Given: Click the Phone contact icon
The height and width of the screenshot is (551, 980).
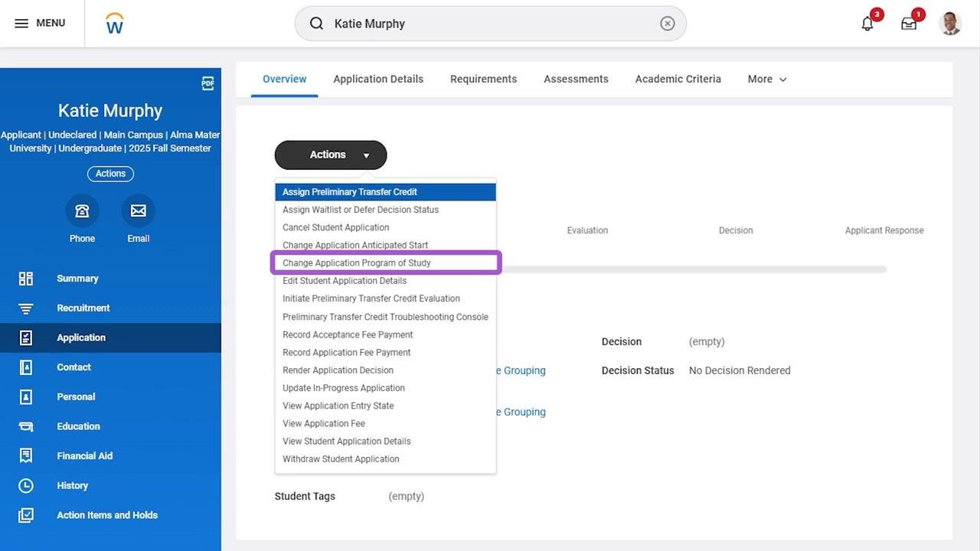Looking at the screenshot, I should (82, 210).
